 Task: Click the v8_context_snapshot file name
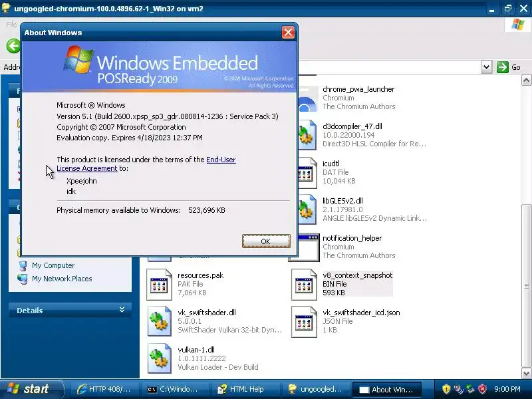click(358, 275)
